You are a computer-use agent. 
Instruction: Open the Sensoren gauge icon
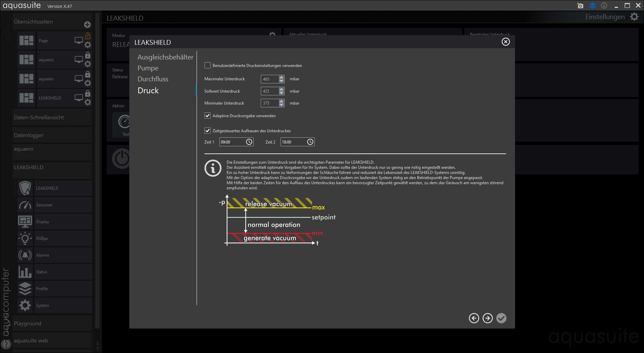point(25,205)
